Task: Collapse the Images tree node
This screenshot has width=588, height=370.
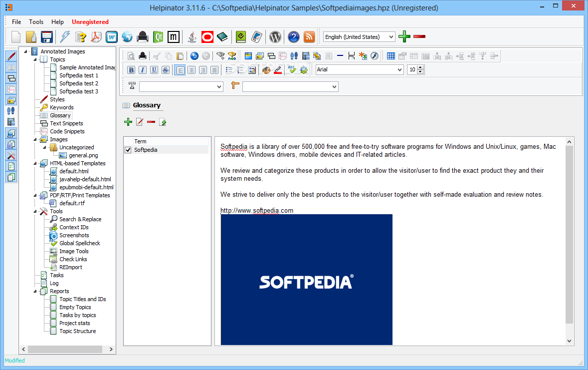Action: (x=35, y=139)
